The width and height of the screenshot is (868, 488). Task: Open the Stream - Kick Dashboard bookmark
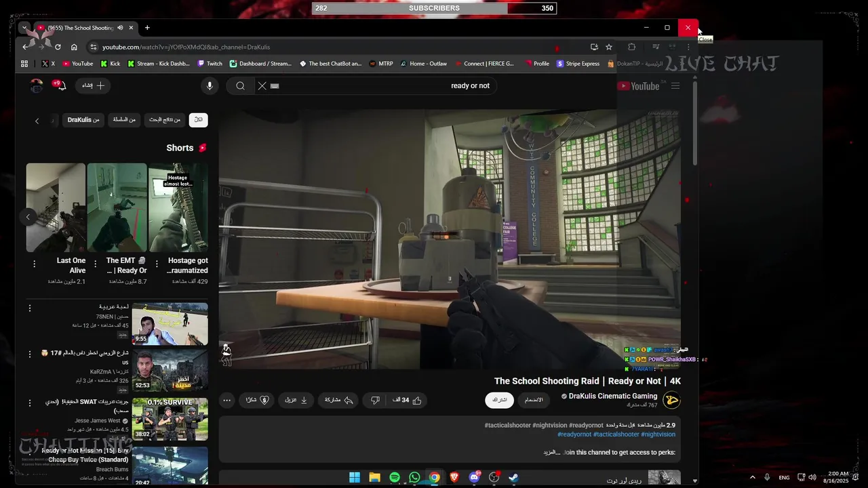[x=159, y=64]
